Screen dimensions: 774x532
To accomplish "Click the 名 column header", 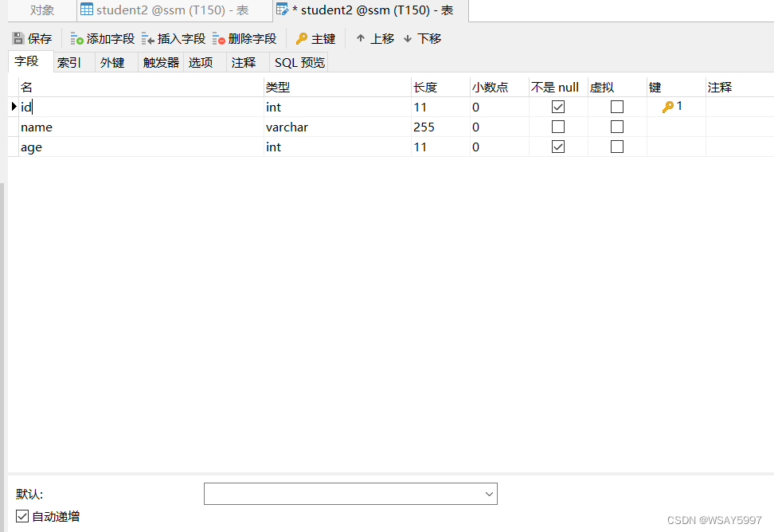I will 141,88.
